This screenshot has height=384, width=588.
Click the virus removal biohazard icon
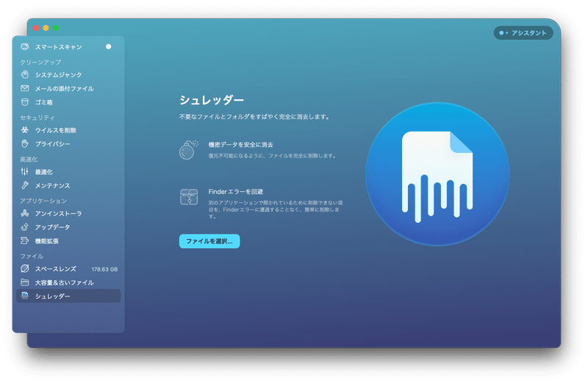(x=25, y=130)
